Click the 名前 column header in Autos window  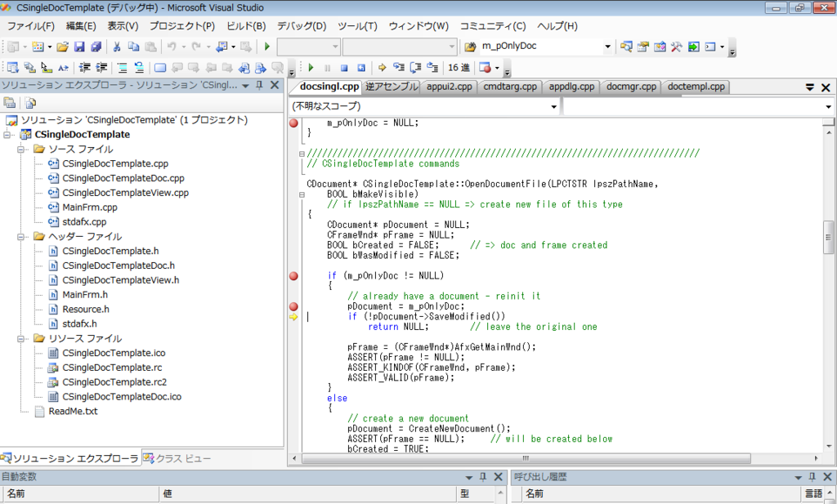click(x=80, y=494)
